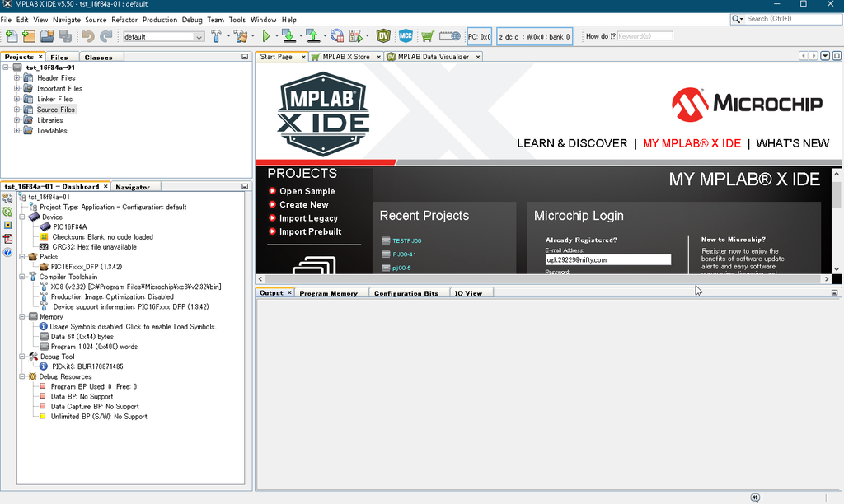
Task: Click the Dashboard refresh debug tool icon
Action: (x=7, y=212)
